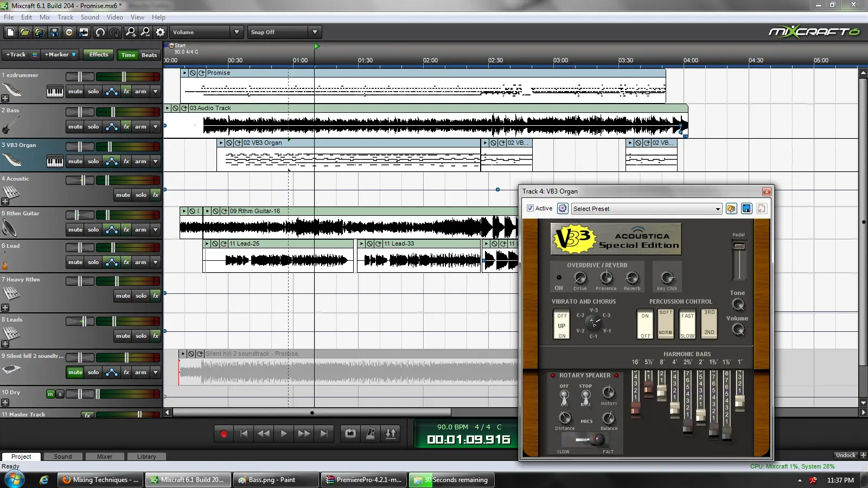Solo the Lead track
The image size is (868, 488).
pyautogui.click(x=93, y=262)
